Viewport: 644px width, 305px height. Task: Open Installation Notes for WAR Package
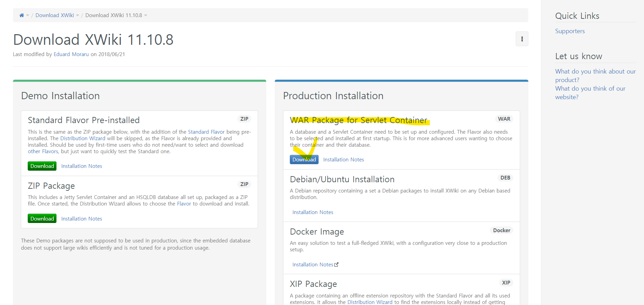(344, 160)
